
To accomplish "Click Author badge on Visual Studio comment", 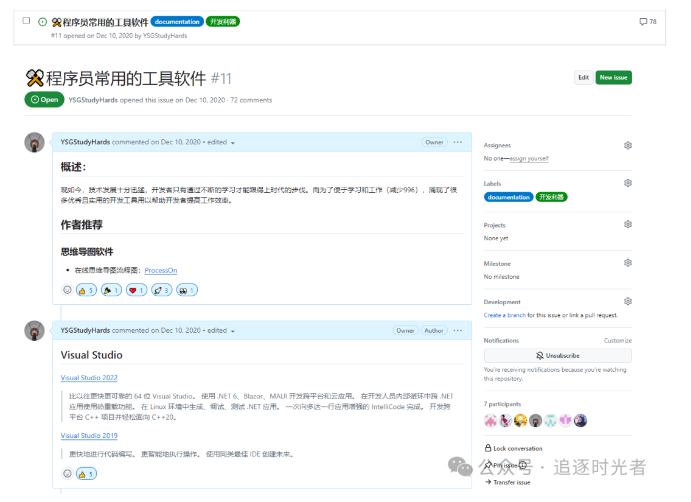I will [x=434, y=331].
